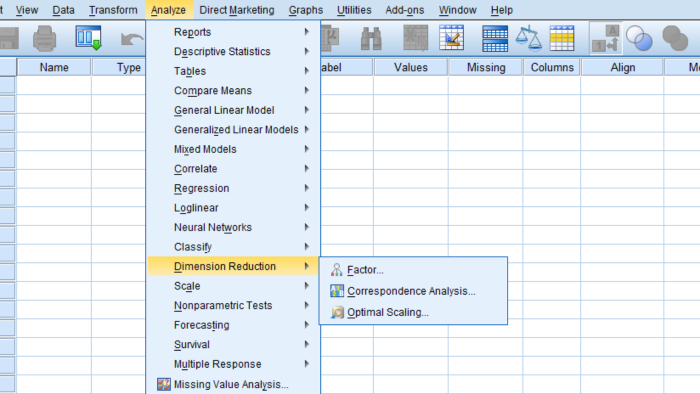Viewport: 700px width, 394px height.
Task: Expand the Correlate submenu arrow
Action: click(307, 169)
